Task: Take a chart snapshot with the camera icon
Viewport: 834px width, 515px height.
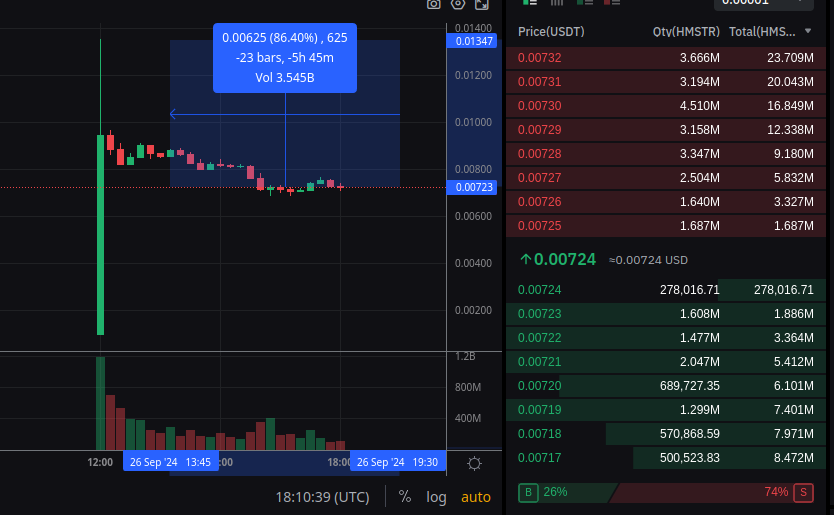Action: pyautogui.click(x=433, y=4)
